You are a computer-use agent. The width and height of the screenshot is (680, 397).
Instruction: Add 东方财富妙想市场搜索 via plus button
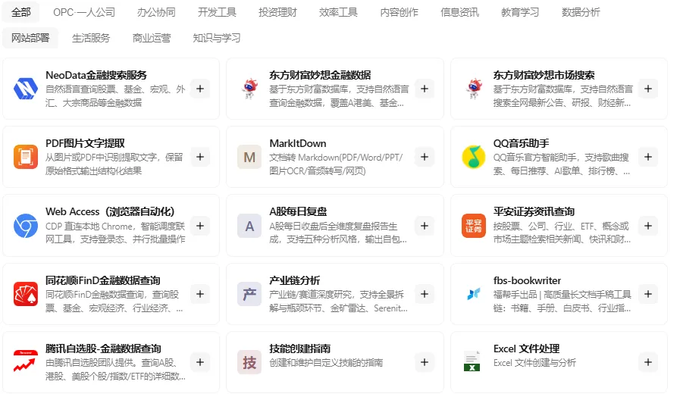point(648,89)
